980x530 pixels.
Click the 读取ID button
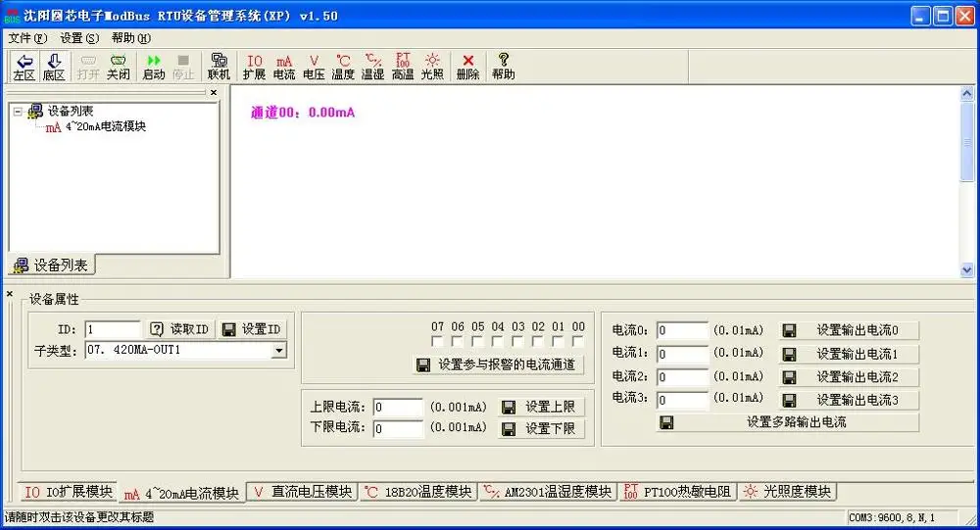pos(180,329)
